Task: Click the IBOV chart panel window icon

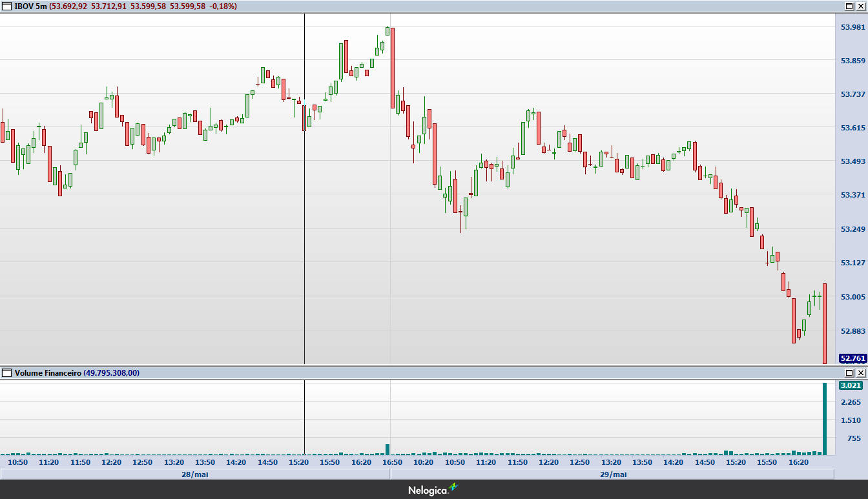Action: point(7,6)
